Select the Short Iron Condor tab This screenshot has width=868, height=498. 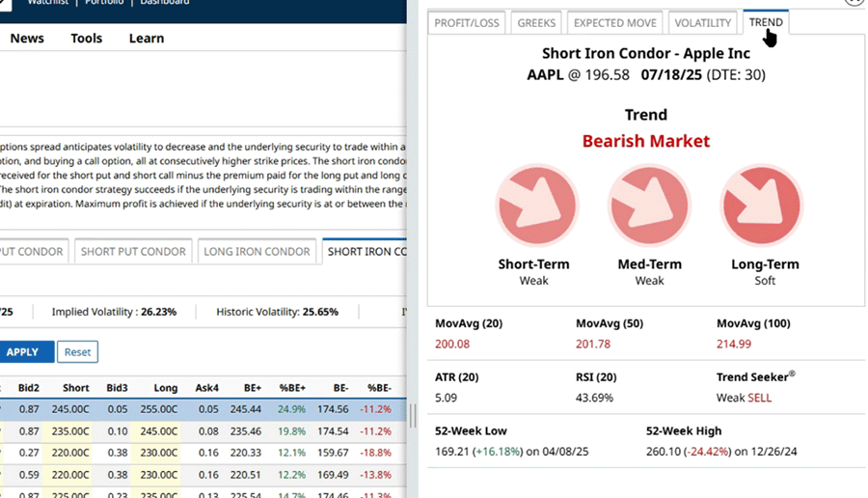pyautogui.click(x=365, y=252)
